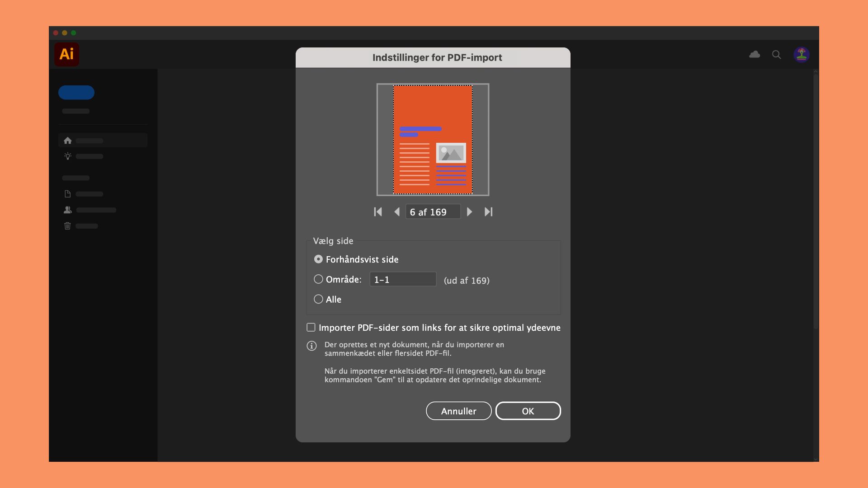This screenshot has height=488, width=868.
Task: Select the Forhåndsvist side radio button
Action: pos(318,258)
